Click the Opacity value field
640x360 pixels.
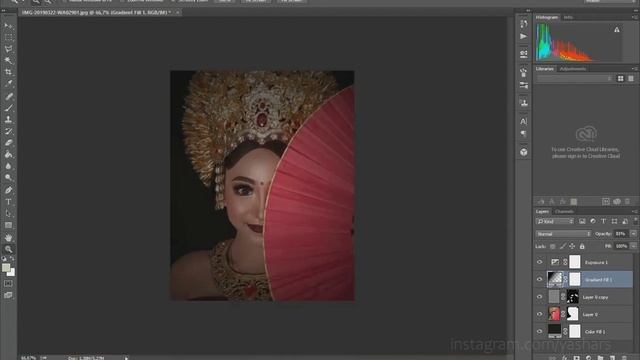[x=621, y=234]
